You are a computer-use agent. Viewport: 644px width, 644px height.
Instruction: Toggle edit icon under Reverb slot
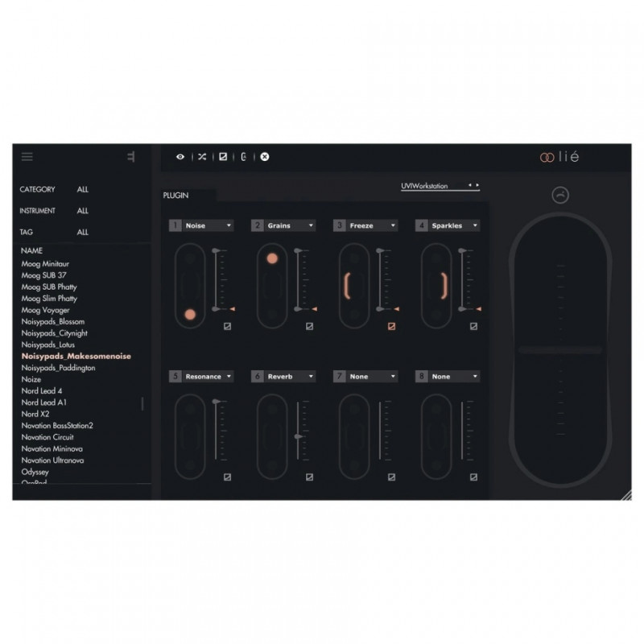point(309,477)
